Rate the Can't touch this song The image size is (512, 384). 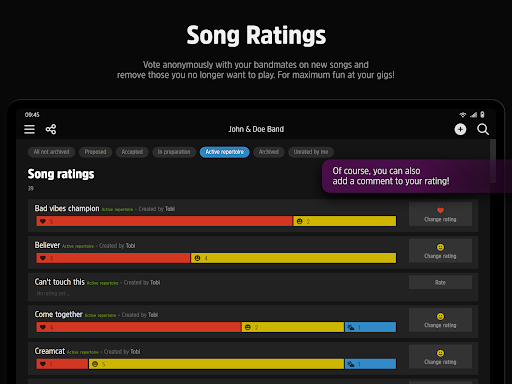440,282
